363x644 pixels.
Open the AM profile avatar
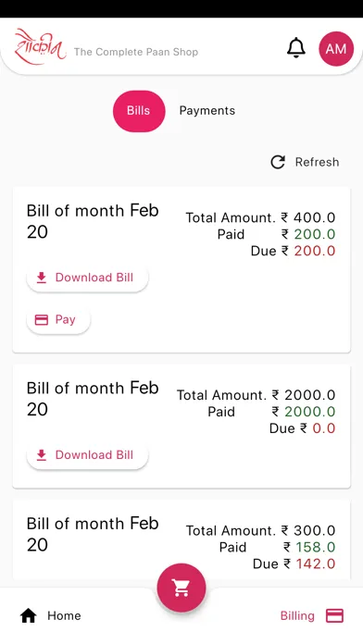(x=336, y=49)
